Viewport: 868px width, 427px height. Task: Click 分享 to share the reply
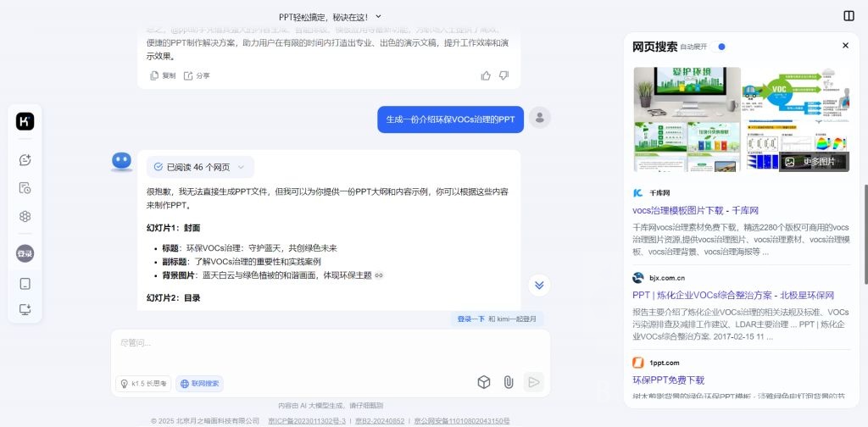click(x=197, y=75)
